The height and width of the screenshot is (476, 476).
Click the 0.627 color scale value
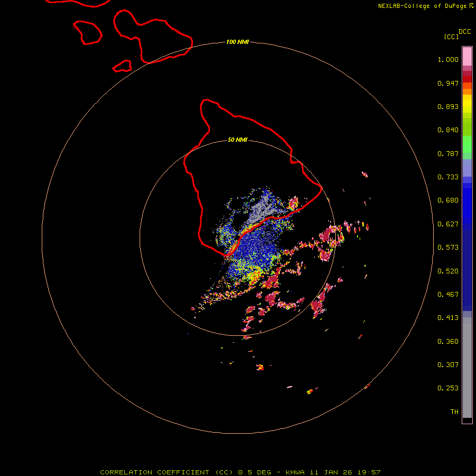(448, 224)
